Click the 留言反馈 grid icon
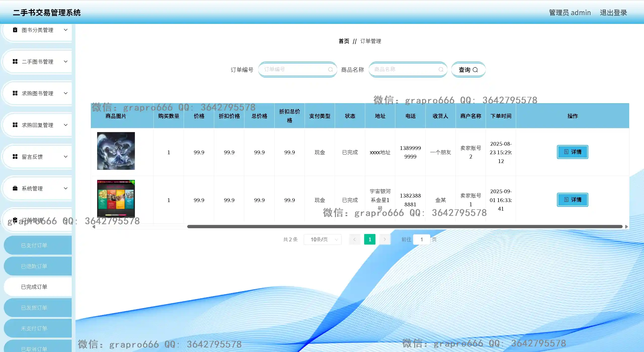The height and width of the screenshot is (352, 644). (15, 157)
